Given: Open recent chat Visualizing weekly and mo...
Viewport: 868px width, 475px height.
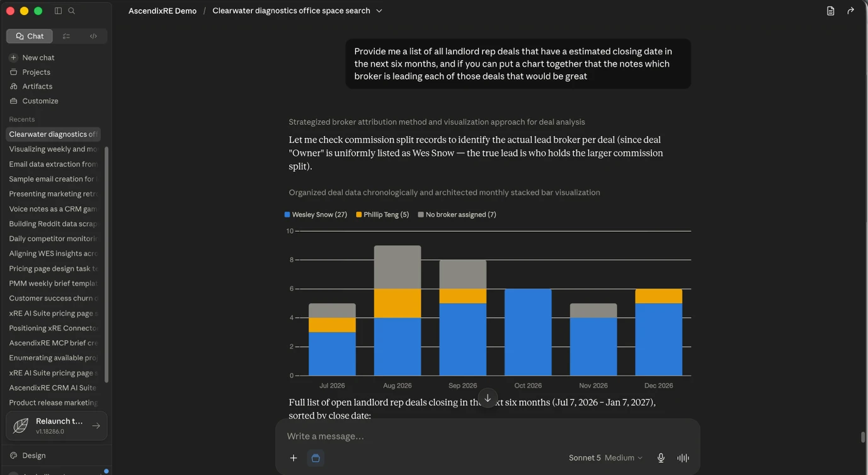Looking at the screenshot, I should coord(53,149).
